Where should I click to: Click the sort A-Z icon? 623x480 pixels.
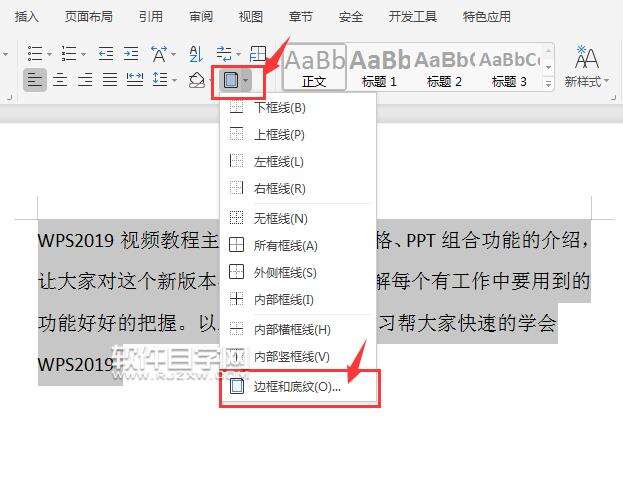196,53
